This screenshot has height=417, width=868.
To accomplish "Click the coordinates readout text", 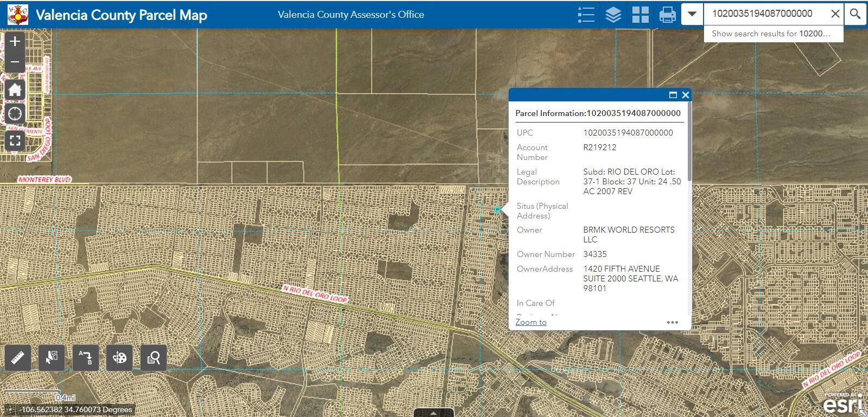I will coord(76,410).
